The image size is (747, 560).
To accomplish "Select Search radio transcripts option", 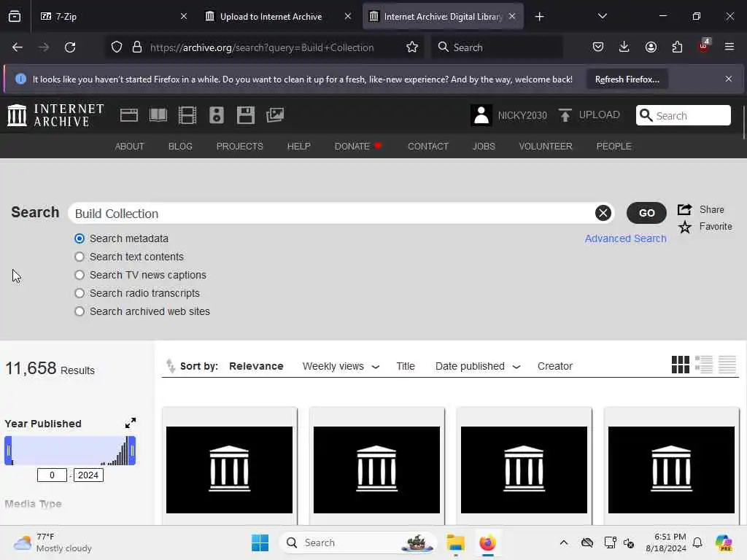I will 80,293.
